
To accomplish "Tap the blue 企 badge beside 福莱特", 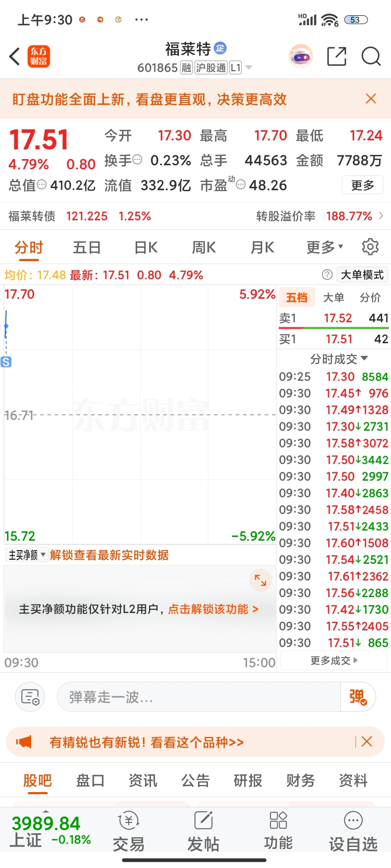I will pos(220,48).
